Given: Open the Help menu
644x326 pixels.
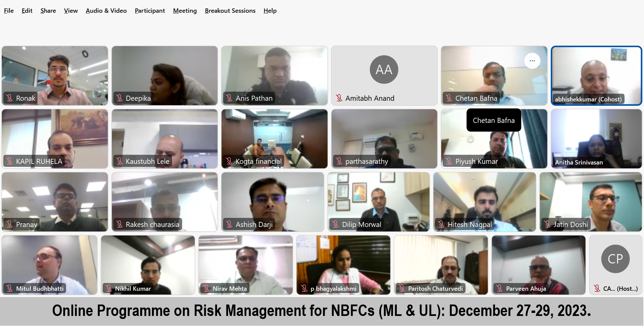Looking at the screenshot, I should [x=270, y=11].
